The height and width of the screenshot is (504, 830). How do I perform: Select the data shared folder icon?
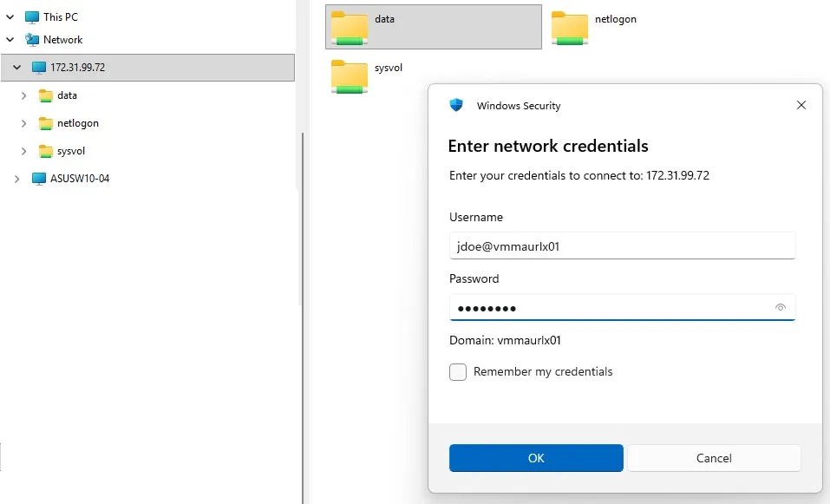pos(350,28)
